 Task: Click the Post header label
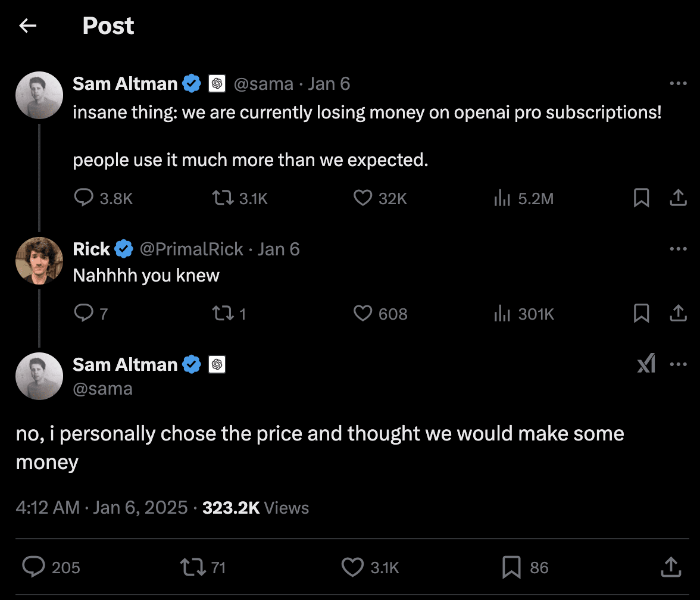(108, 26)
